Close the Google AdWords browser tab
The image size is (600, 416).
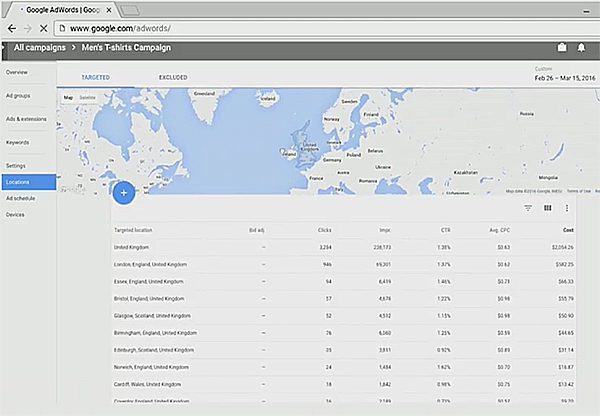(x=109, y=10)
